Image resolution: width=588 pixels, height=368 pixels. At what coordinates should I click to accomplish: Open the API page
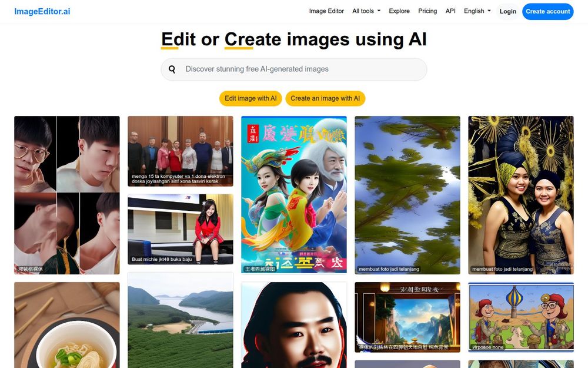(x=450, y=11)
